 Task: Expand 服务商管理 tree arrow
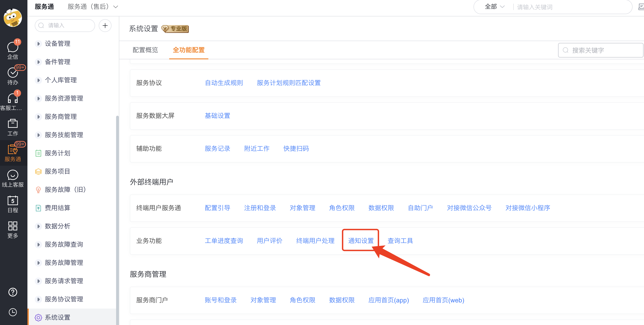38,117
